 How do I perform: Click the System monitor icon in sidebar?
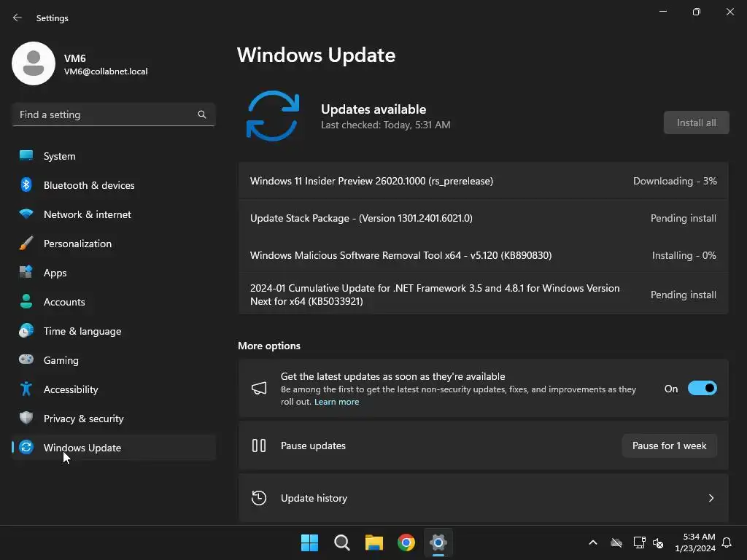click(x=26, y=156)
